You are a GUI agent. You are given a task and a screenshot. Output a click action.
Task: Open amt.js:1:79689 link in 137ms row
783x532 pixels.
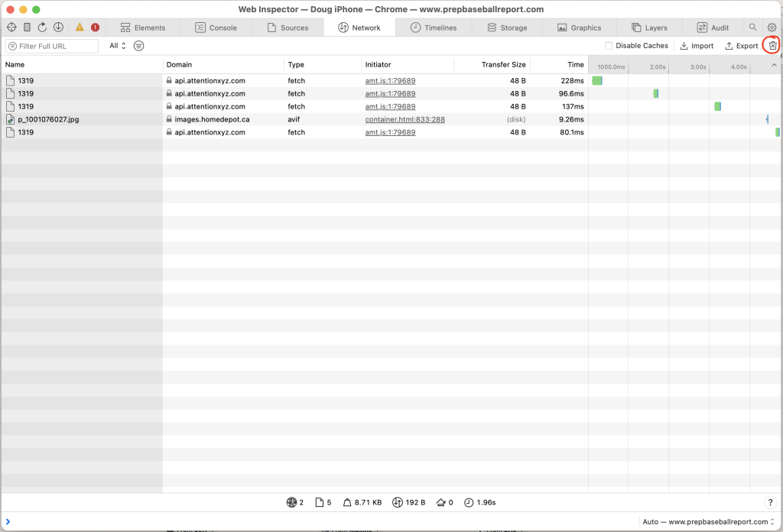(x=390, y=106)
